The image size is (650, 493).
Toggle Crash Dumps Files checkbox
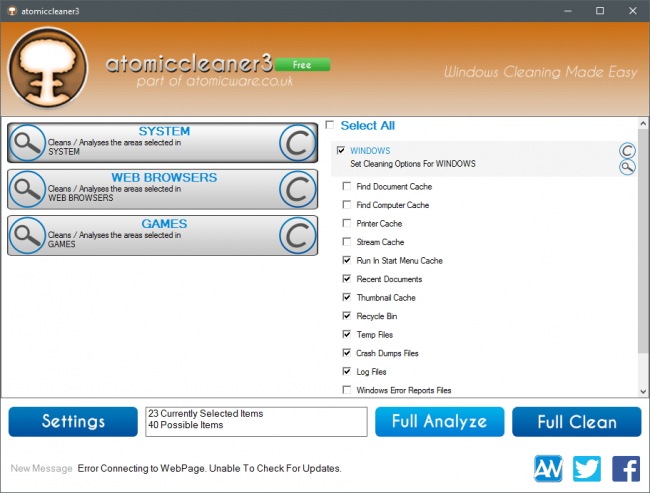pos(347,352)
